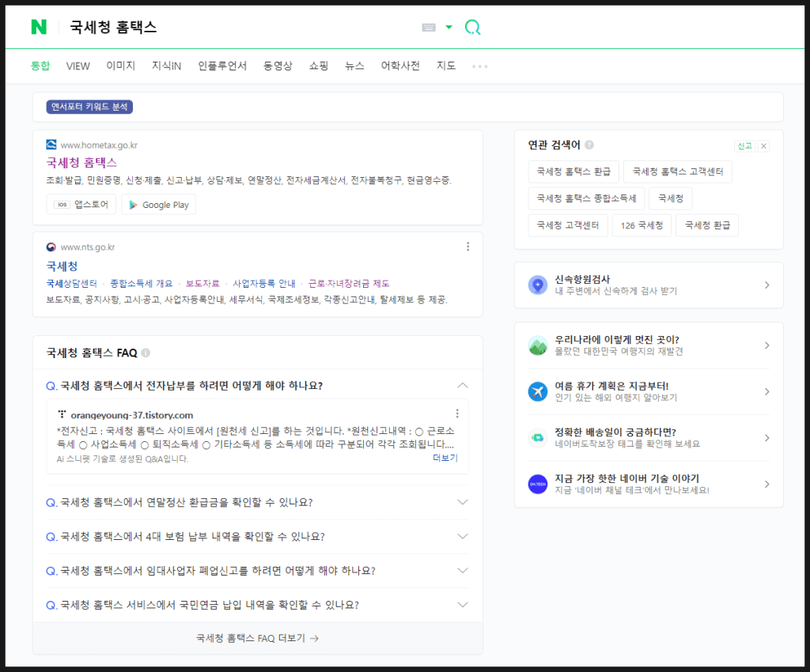The width and height of the screenshot is (810, 672).
Task: Close the 연관 검색어 panel with X
Action: pos(763,146)
